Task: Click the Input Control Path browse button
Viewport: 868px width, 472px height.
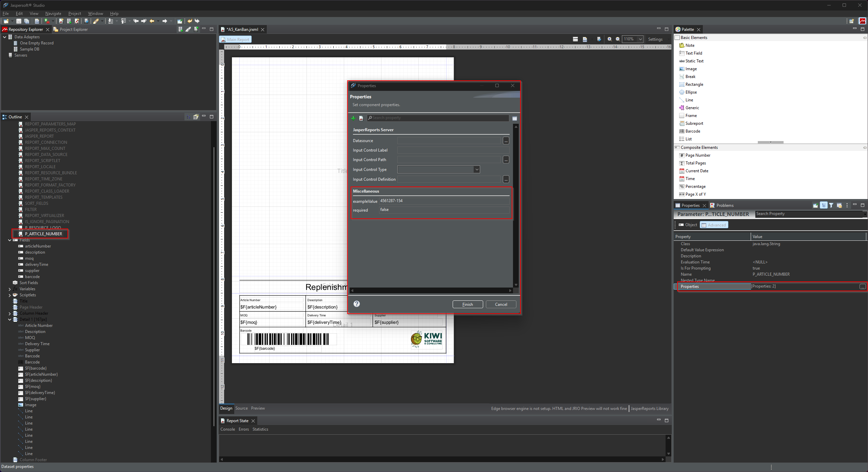Action: point(506,160)
